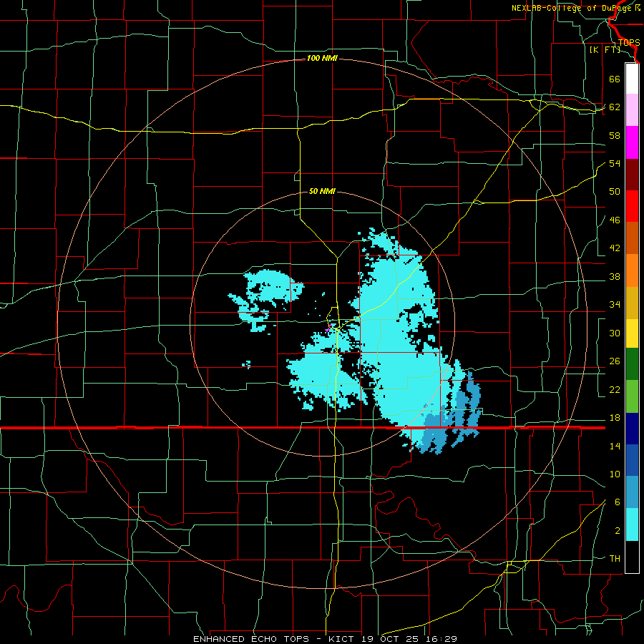Click the legend value '18'
Image resolution: width=644 pixels, height=644 pixels.
tap(615, 418)
